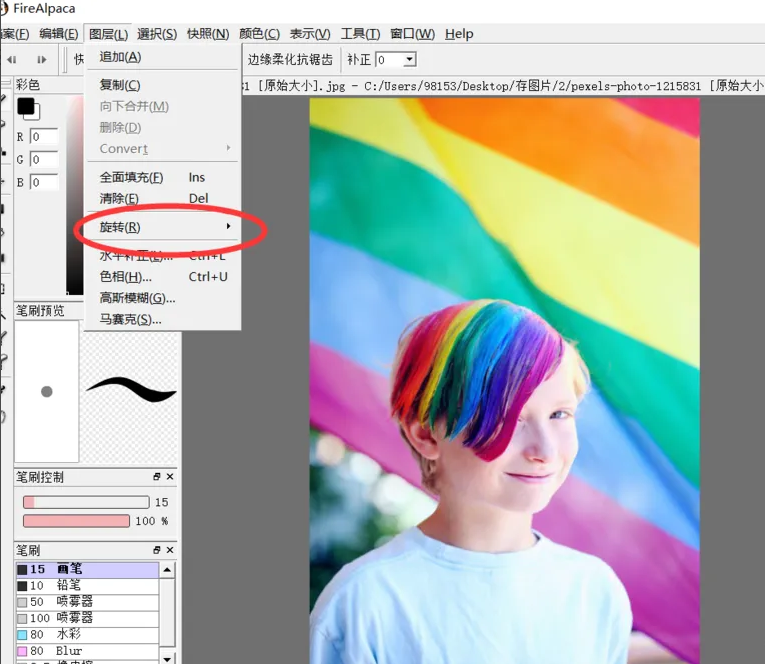The image size is (765, 664).
Task: Click the disabled Convert submenu entry
Action: (x=163, y=149)
